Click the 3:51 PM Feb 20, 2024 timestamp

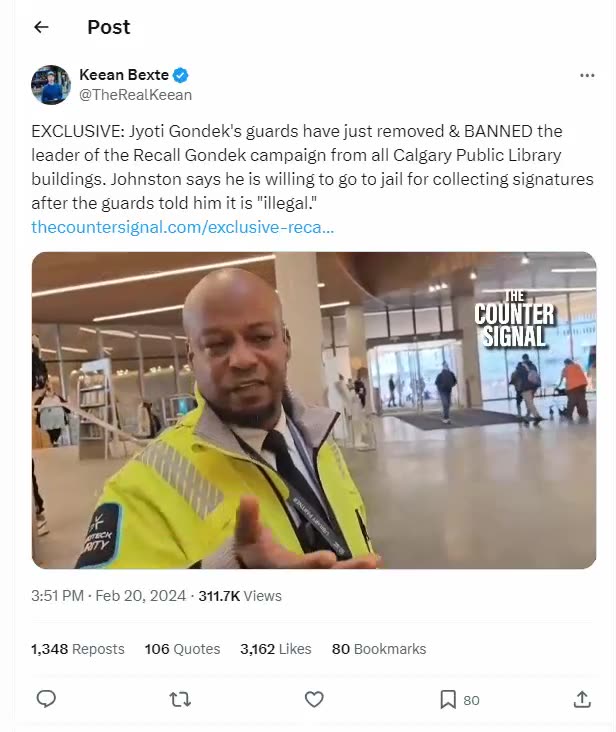(109, 596)
